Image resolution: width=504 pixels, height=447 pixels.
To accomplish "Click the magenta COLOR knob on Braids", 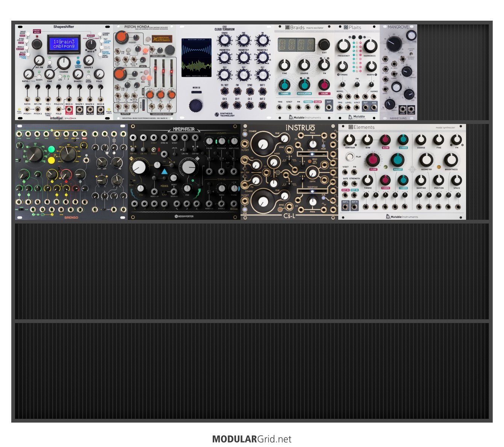I will coord(324,85).
